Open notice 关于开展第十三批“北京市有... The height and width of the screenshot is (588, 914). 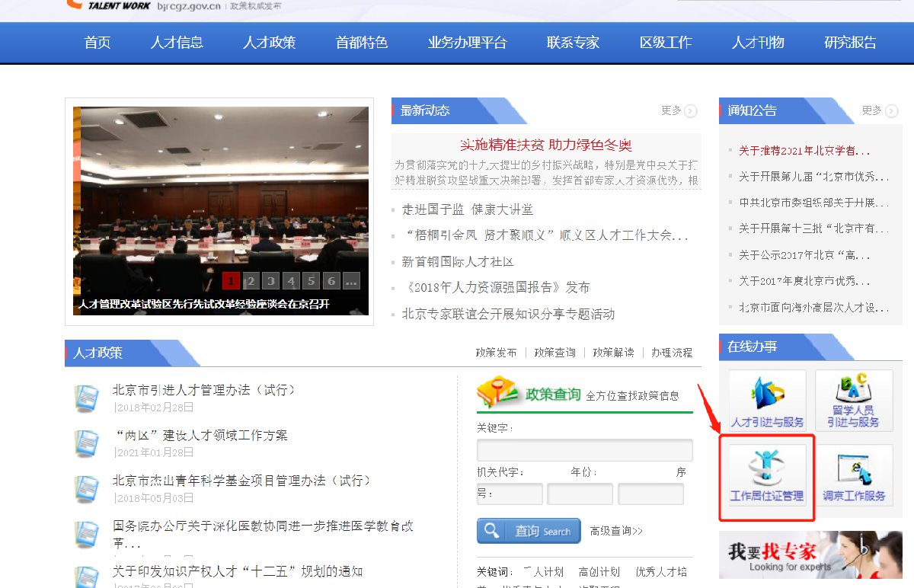click(813, 228)
